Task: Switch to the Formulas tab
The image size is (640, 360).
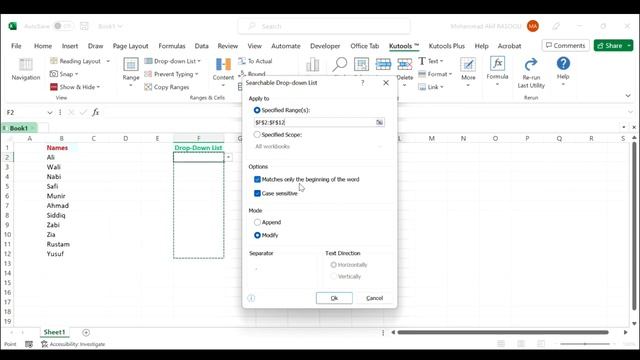Action: click(172, 46)
